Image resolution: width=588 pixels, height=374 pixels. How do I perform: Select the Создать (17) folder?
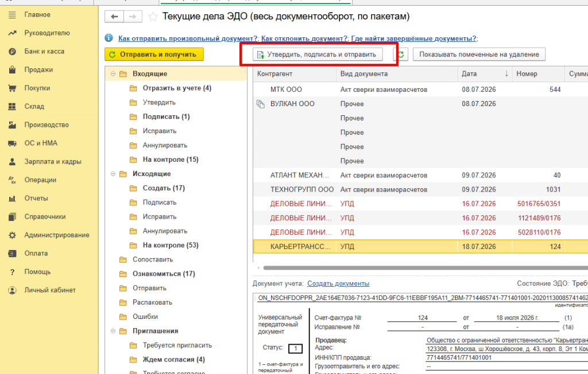[164, 188]
